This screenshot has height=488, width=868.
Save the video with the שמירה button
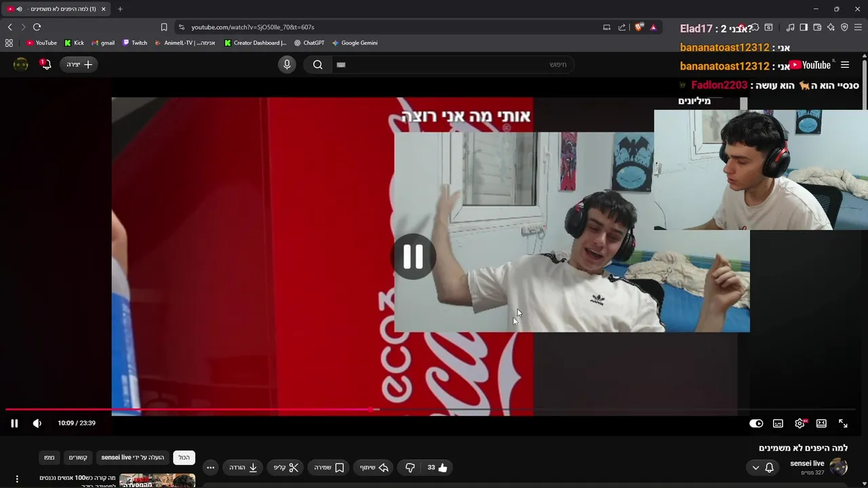coord(329,468)
